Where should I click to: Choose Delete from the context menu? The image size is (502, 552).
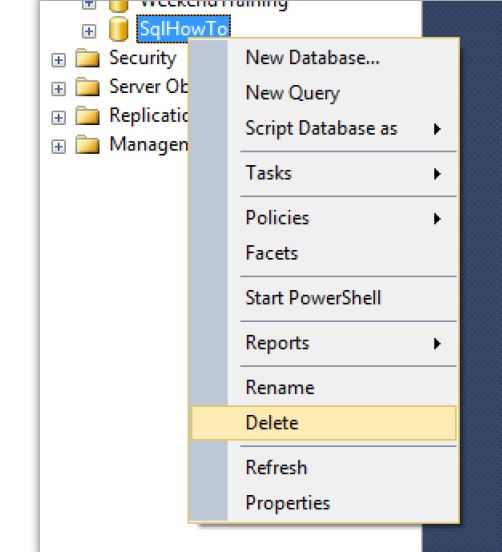(x=324, y=423)
